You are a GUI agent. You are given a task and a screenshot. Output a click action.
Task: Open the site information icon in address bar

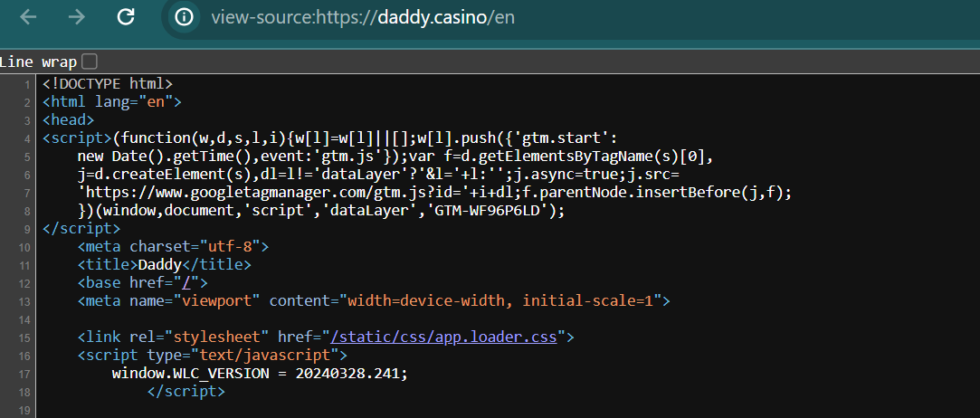point(184,17)
